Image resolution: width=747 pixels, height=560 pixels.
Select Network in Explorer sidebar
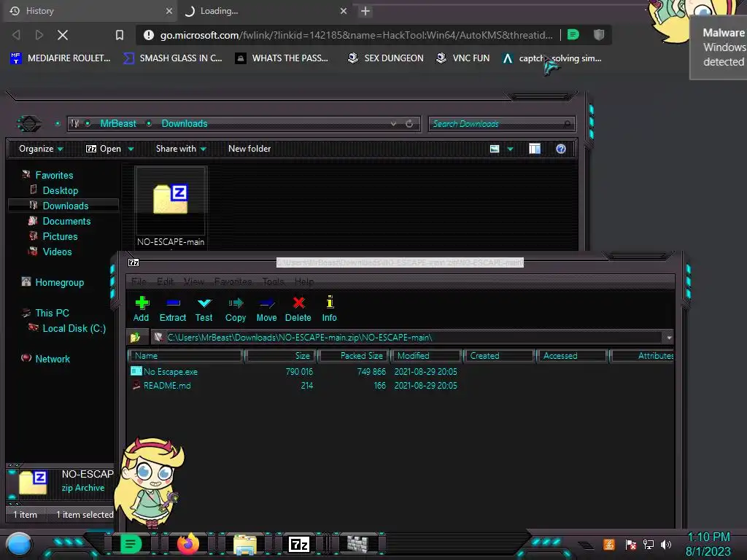pyautogui.click(x=53, y=359)
